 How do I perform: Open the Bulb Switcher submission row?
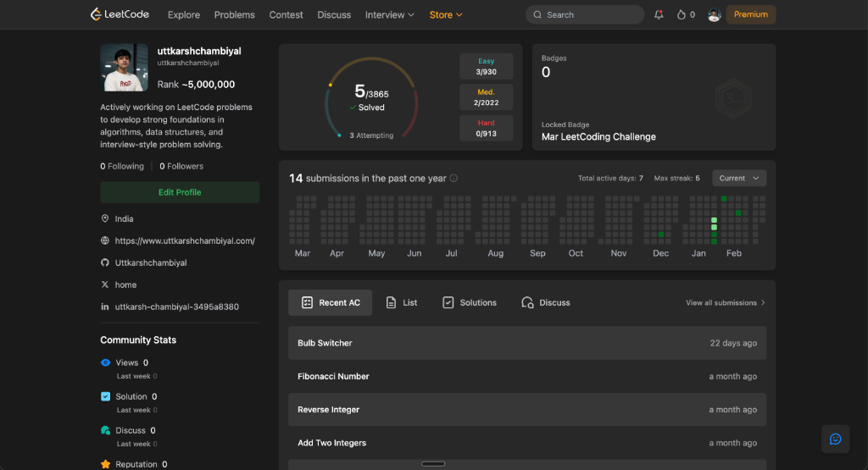(527, 343)
